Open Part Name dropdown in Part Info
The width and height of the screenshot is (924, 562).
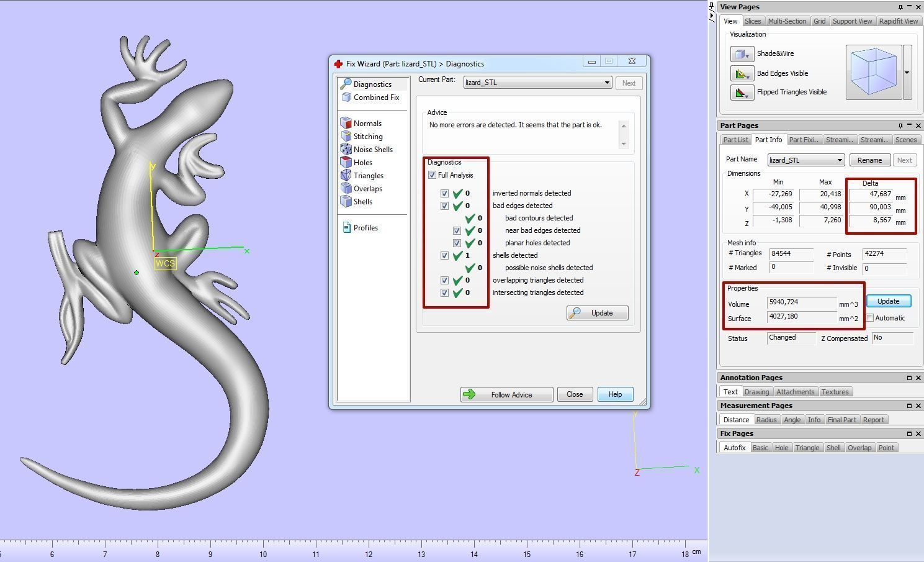pos(805,160)
